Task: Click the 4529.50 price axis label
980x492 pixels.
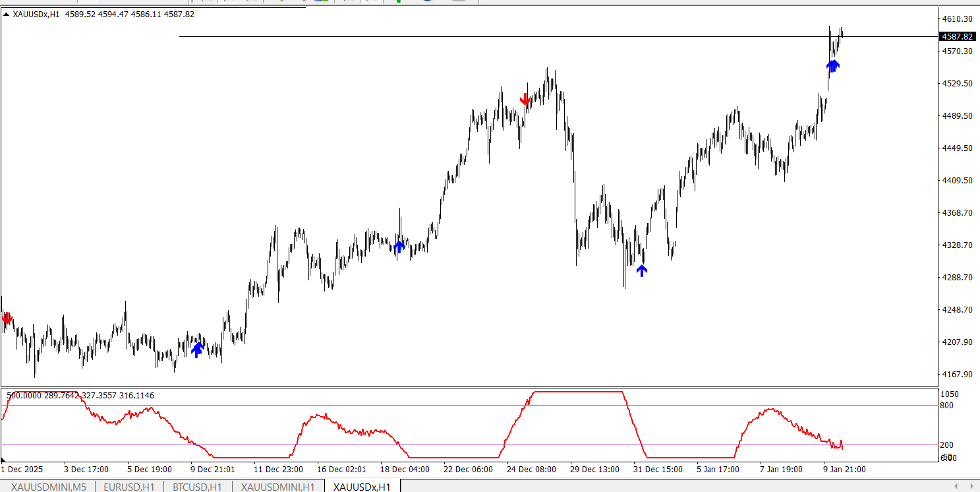Action: 958,84
